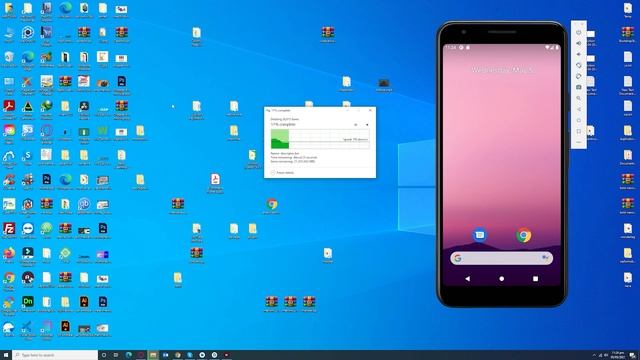Screen dimensions: 640x360
Task: Open Microsoft Edge from the taskbar
Action: tap(129, 355)
